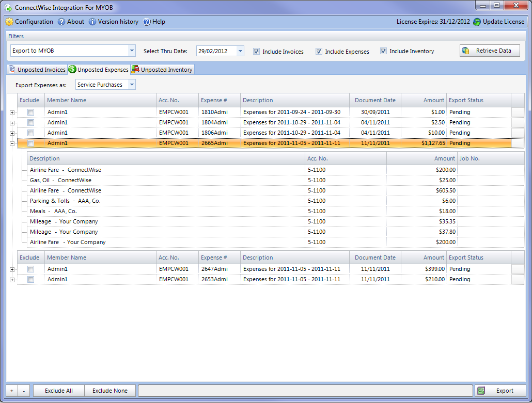Screen dimensions: 532x403
Task: Collapse the 2665Admi expense row
Action: [12, 144]
